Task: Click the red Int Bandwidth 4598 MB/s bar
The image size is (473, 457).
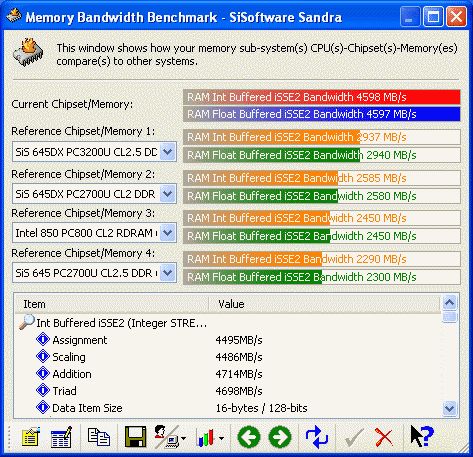Action: (322, 97)
